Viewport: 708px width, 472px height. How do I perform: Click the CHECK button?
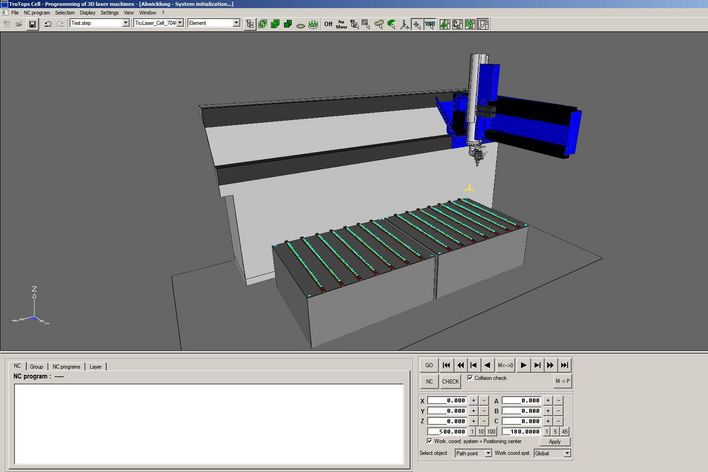451,382
